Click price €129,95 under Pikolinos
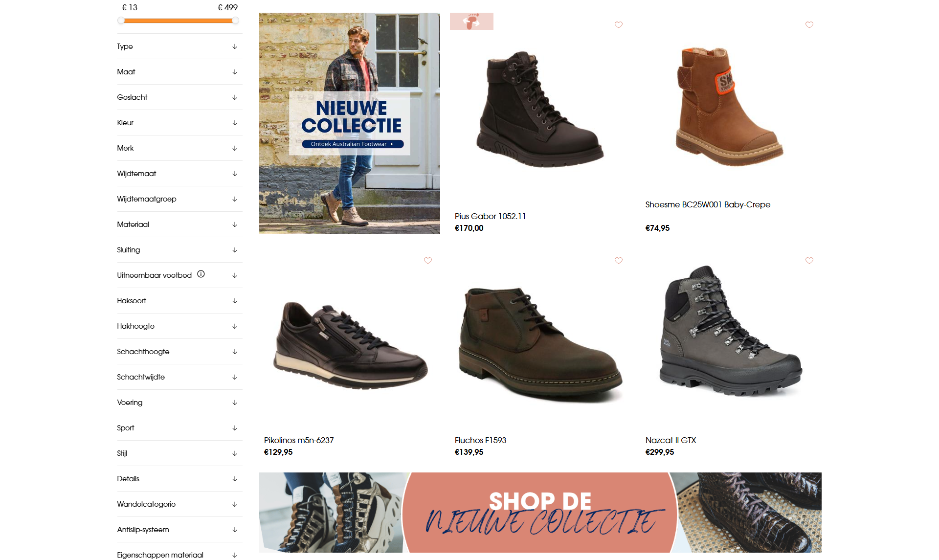The width and height of the screenshot is (939, 560). click(278, 452)
